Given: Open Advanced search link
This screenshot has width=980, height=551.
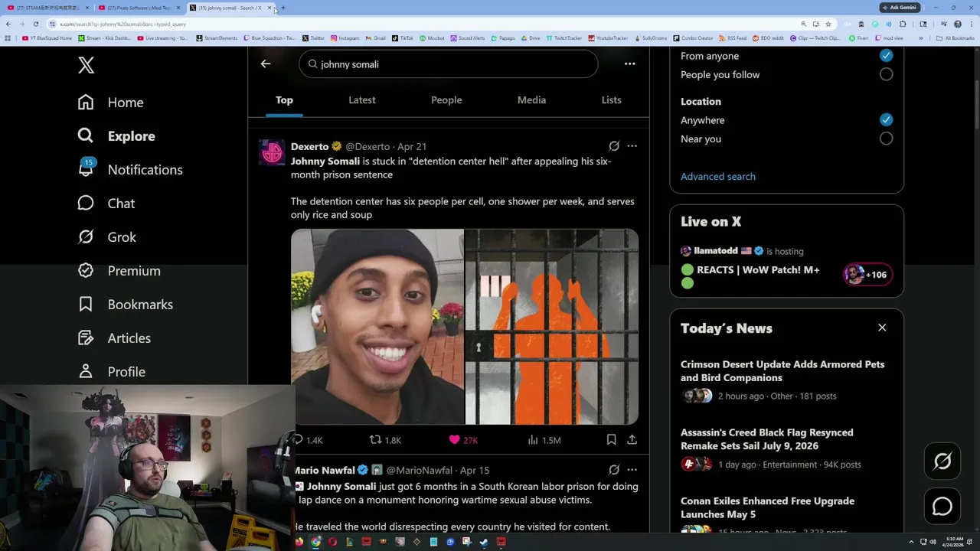Looking at the screenshot, I should click(x=717, y=177).
